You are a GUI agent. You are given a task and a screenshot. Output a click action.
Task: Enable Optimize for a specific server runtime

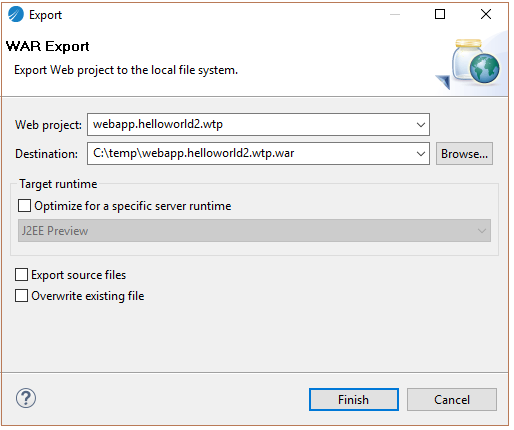pyautogui.click(x=24, y=206)
